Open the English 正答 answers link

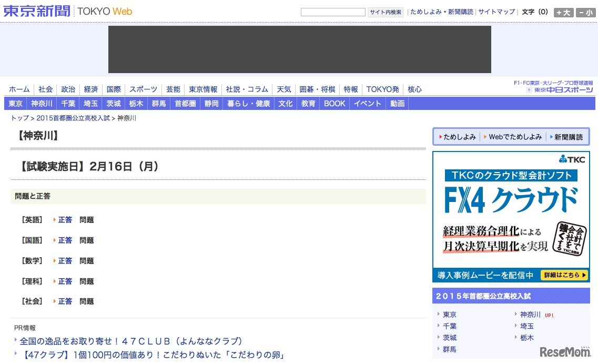65,219
